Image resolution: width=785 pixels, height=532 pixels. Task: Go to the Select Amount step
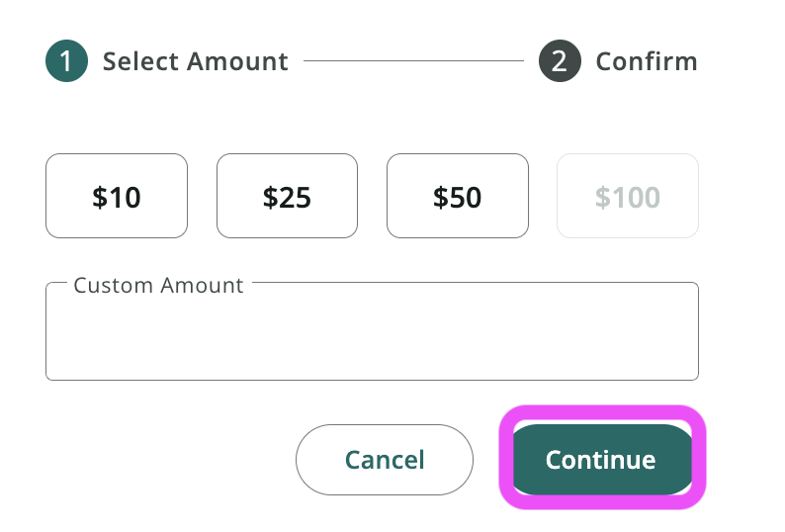196,61
